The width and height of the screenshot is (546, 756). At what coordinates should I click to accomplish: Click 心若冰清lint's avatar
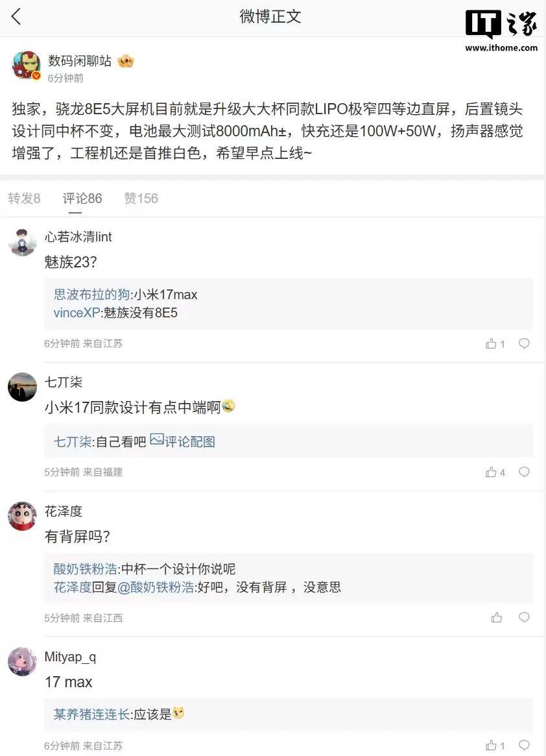(22, 242)
